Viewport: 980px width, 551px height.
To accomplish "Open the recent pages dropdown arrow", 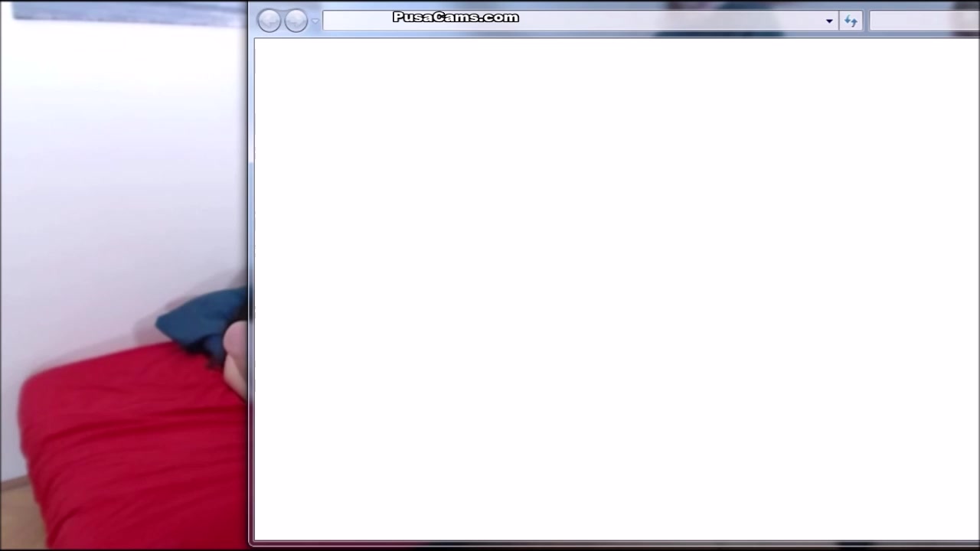I will (x=315, y=21).
